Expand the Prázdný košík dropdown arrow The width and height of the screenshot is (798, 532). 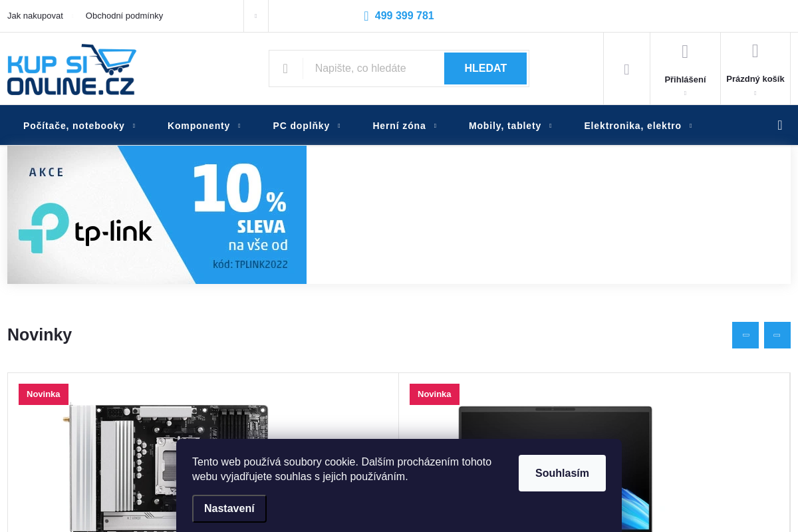(x=755, y=93)
